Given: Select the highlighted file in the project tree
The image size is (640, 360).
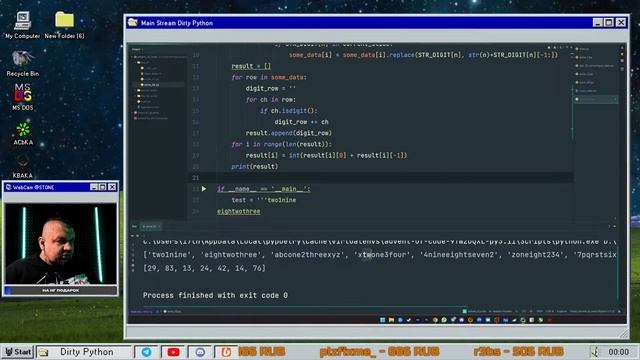Looking at the screenshot, I should pos(159,85).
